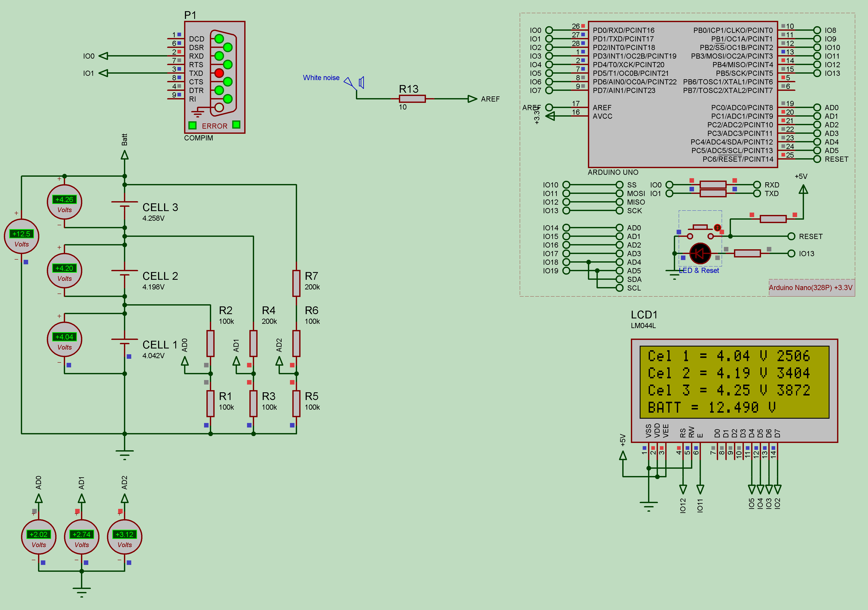Select the +5V power terminal arrow near the LCD

tap(623, 456)
